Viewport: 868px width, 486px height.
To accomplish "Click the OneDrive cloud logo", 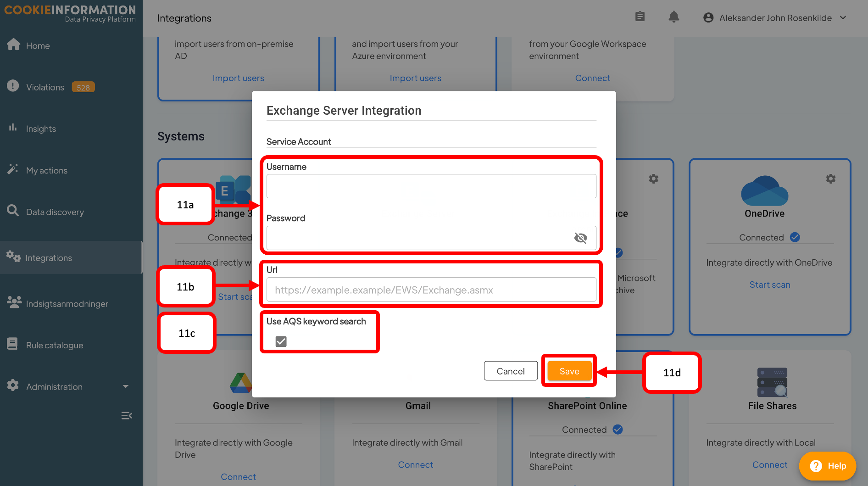I will 764,191.
